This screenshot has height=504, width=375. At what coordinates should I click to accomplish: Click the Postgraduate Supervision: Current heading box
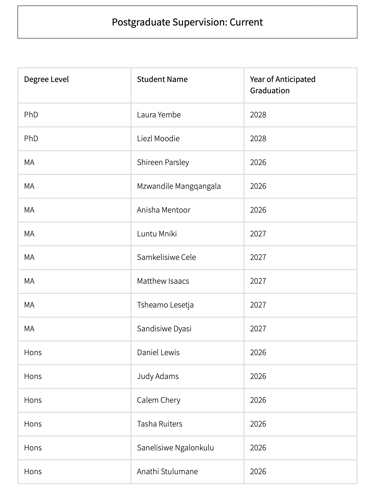(x=187, y=22)
